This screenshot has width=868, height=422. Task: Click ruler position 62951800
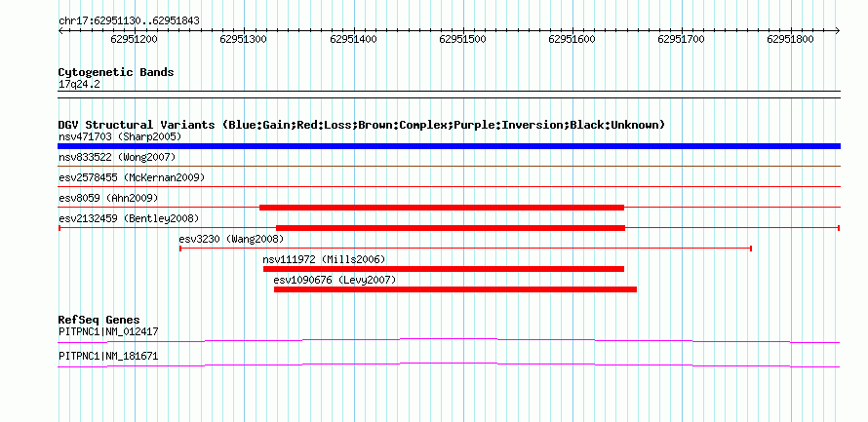791,39
